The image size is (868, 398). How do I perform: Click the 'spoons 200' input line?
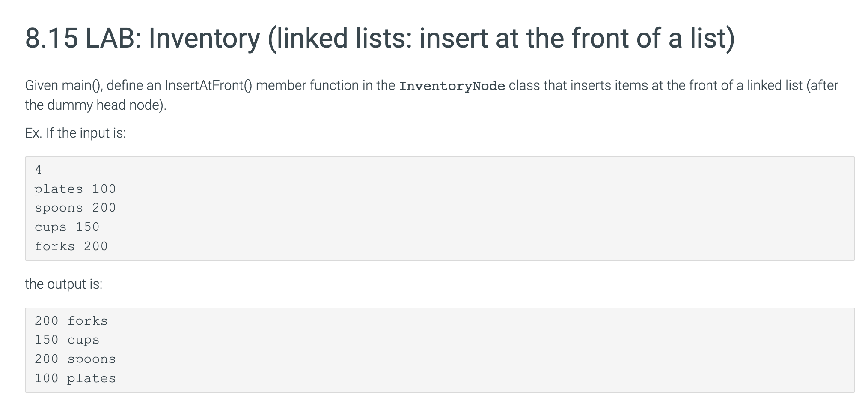(x=75, y=208)
